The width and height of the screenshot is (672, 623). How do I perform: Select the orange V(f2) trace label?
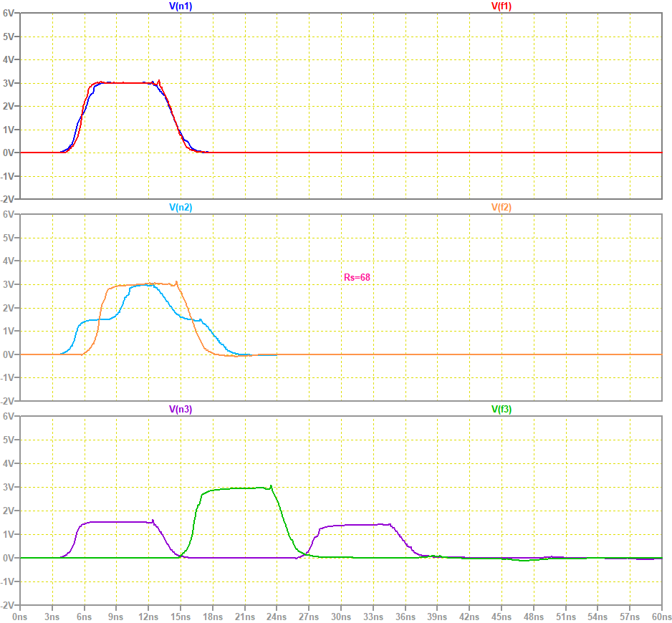(x=501, y=208)
